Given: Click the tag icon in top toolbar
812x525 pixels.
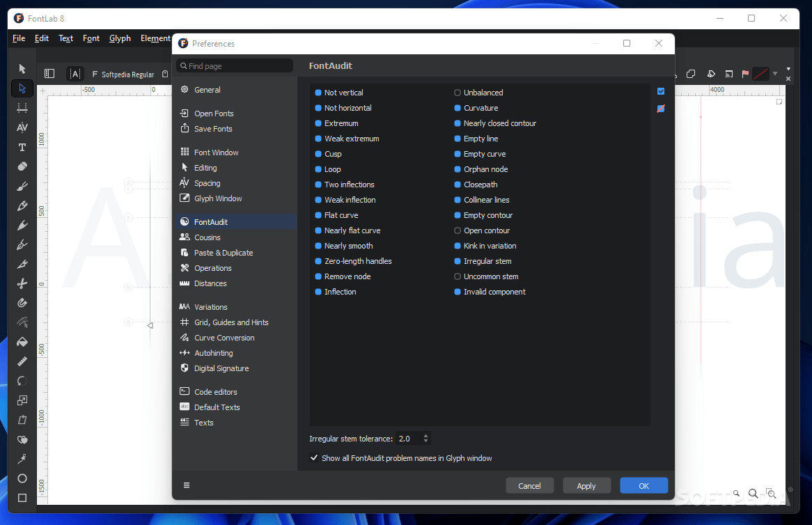Looking at the screenshot, I should click(x=711, y=74).
